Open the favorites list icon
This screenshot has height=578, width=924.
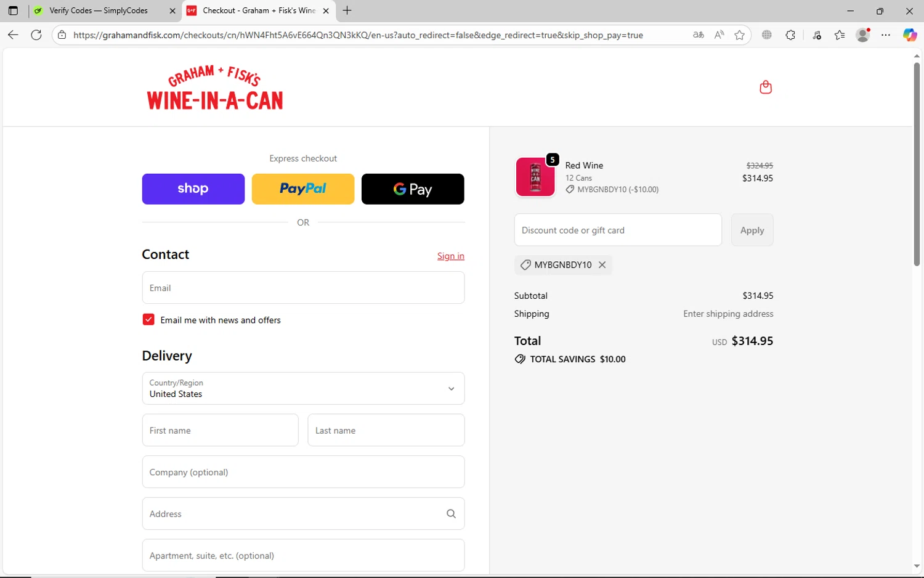[840, 35]
